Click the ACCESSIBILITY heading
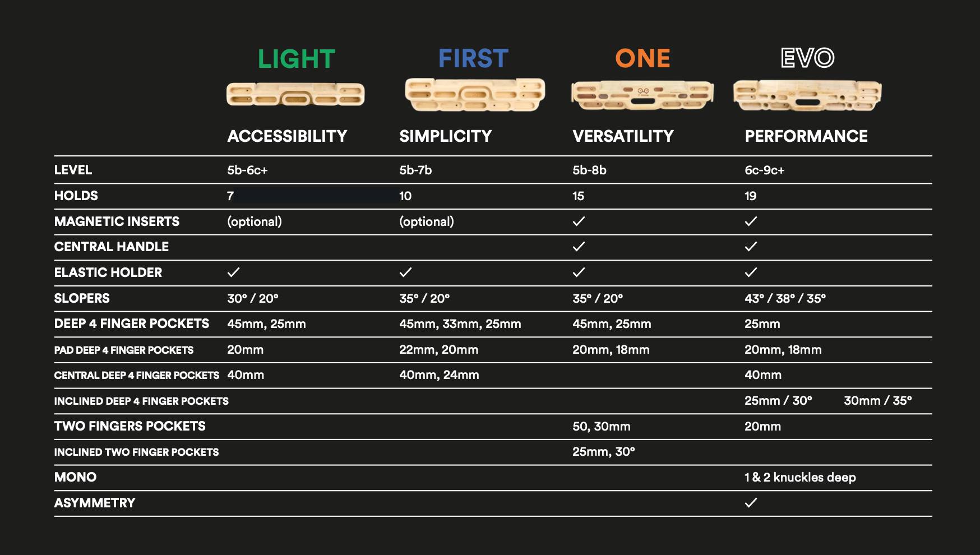980x555 pixels. coord(287,136)
